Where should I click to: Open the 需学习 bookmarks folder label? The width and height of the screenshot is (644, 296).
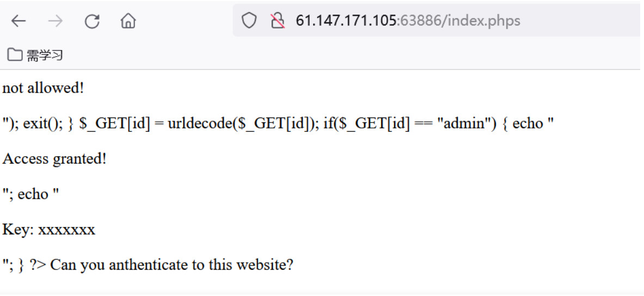click(x=45, y=55)
